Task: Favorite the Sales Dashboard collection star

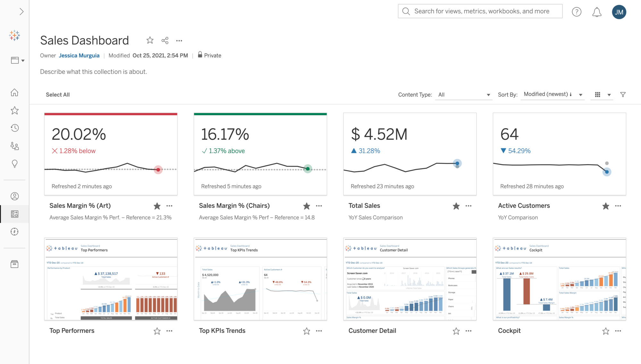Action: pos(150,40)
